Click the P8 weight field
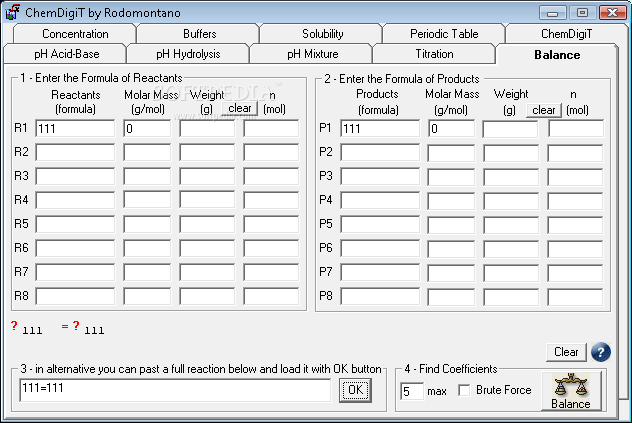The height and width of the screenshot is (423, 632). 511,296
